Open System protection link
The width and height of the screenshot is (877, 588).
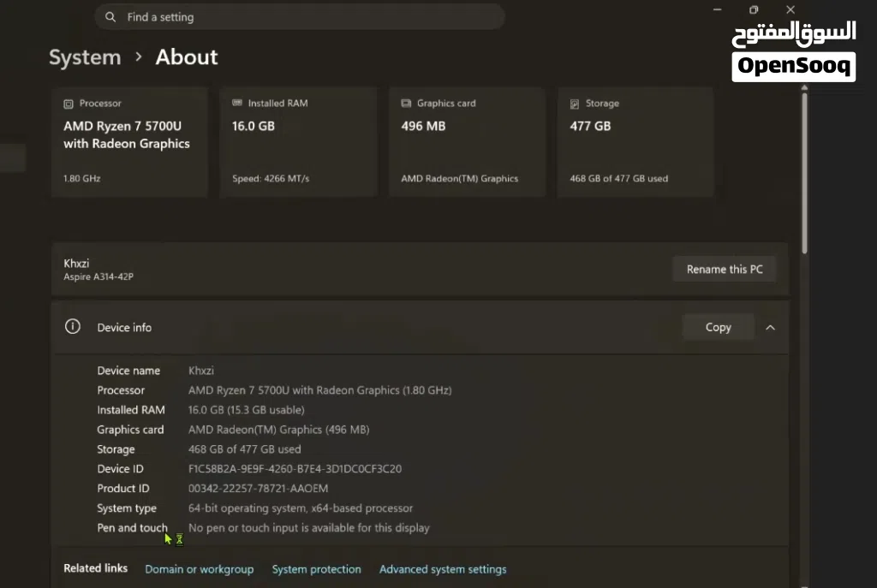click(x=317, y=569)
